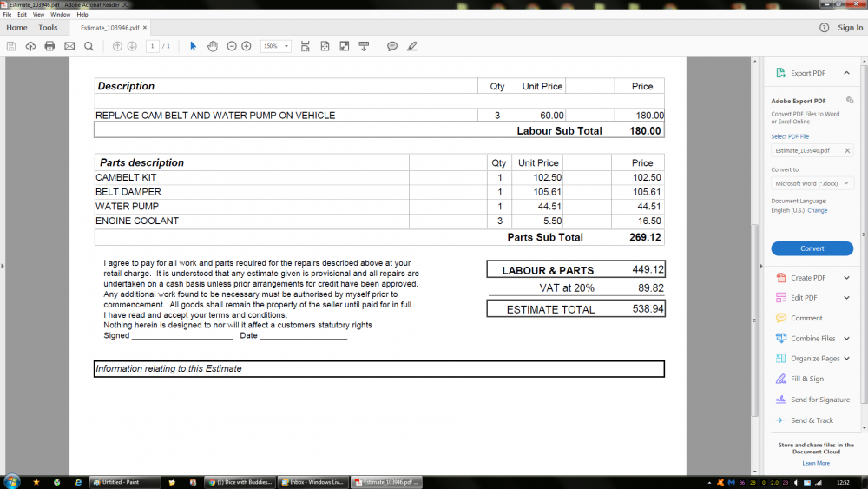Viewport: 868px width, 489px height.
Task: Remove the selected Estimate_103946.pdf file
Action: [x=847, y=150]
